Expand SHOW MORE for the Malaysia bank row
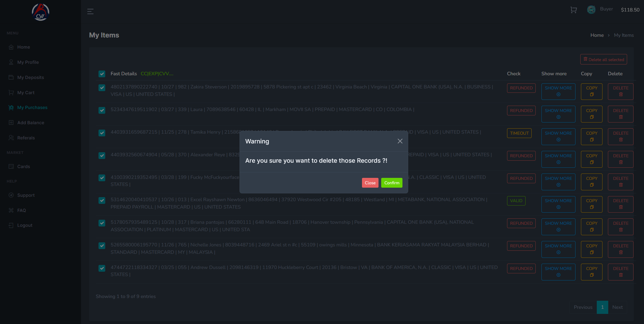This screenshot has height=324, width=644. click(558, 249)
